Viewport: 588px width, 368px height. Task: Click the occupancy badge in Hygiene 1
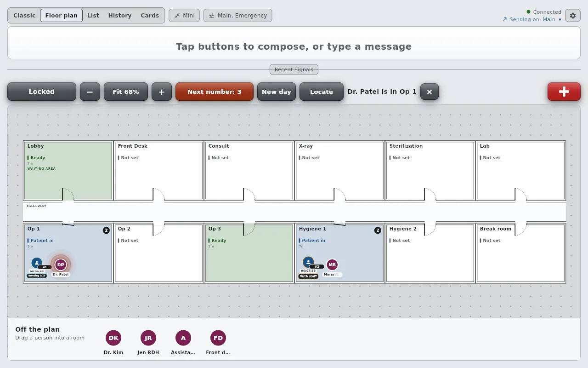click(x=378, y=230)
